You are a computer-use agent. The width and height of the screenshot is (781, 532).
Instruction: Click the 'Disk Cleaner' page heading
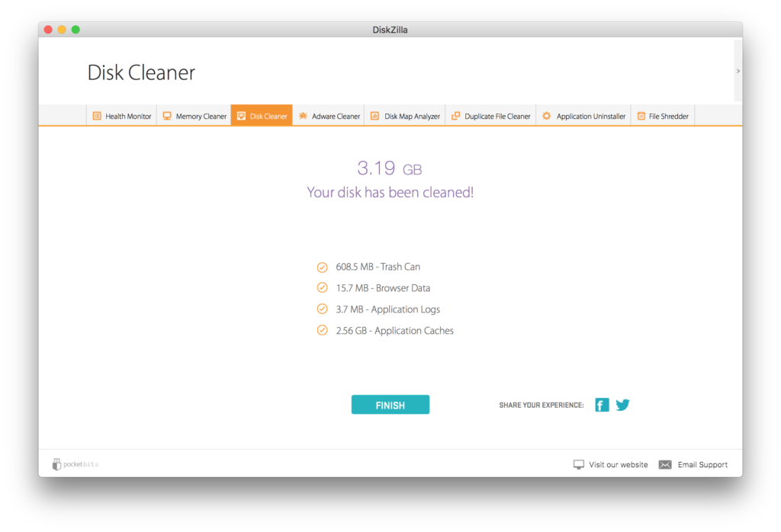pos(141,72)
